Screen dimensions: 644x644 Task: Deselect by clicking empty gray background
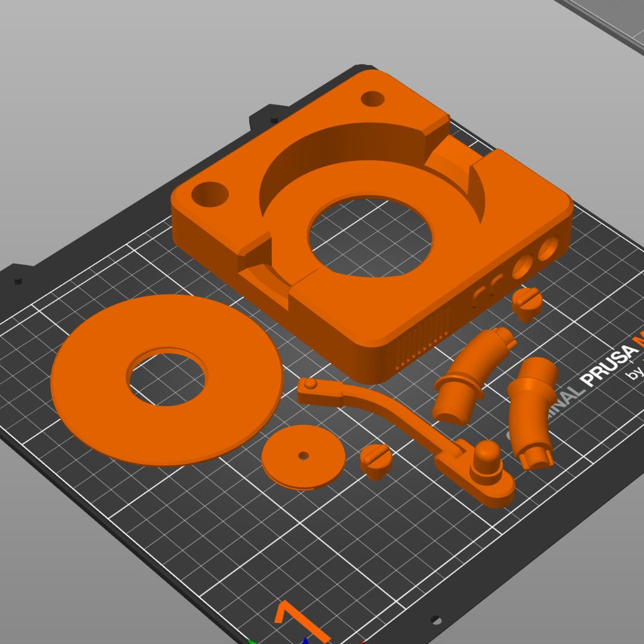(x=94, y=94)
